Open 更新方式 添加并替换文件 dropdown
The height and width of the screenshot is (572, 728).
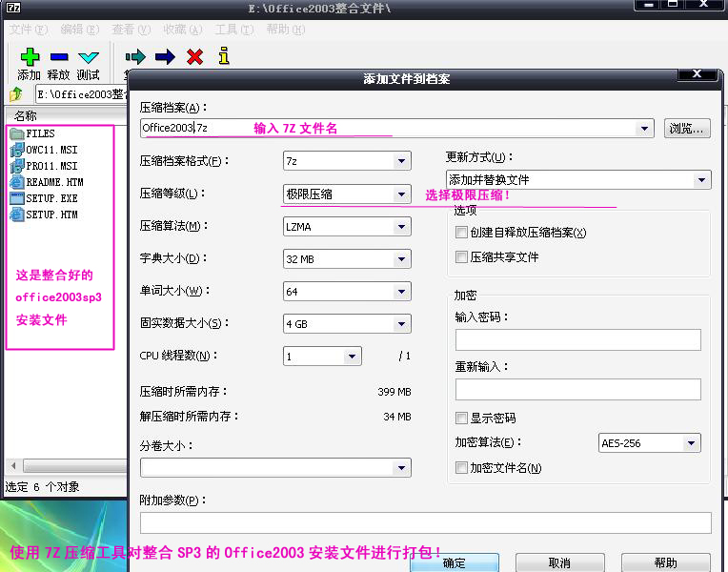701,179
